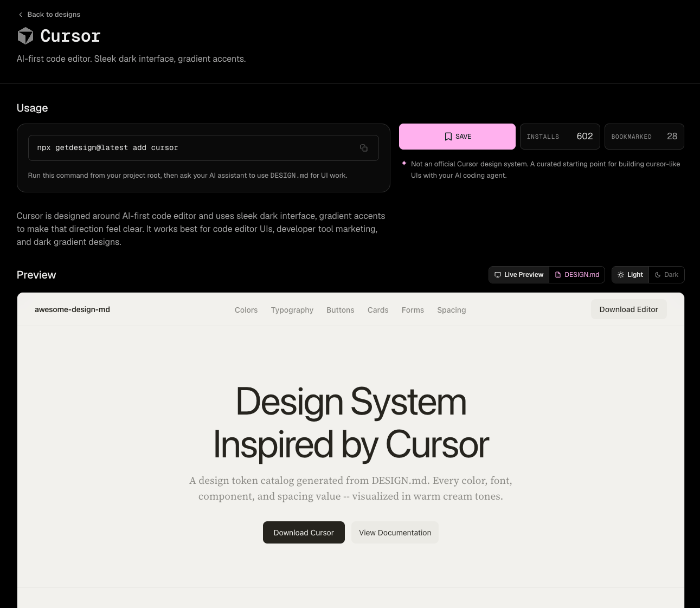This screenshot has width=700, height=608.
Task: Click the Cursor cube logo icon
Action: 25,36
